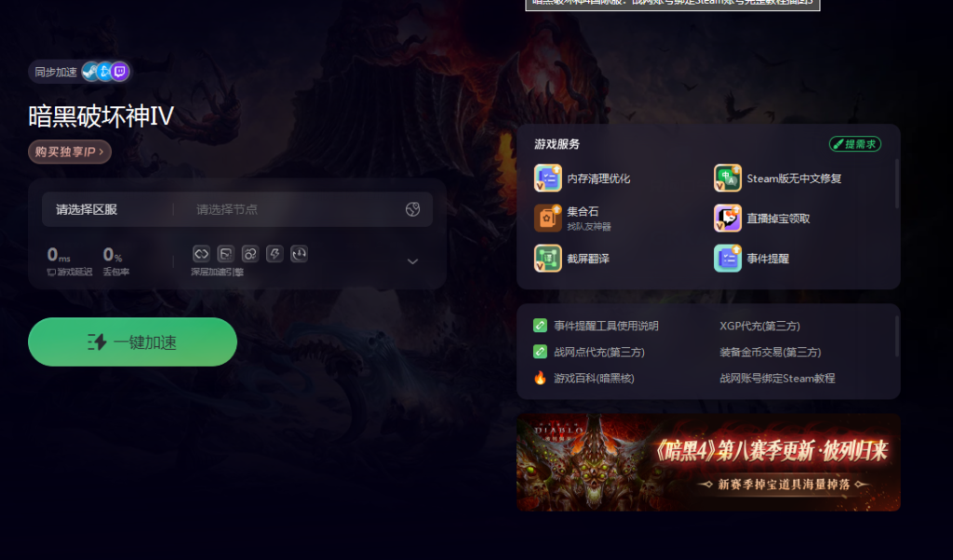Open the 战网点代充(第三方) link
Image resolution: width=953 pixels, height=560 pixels.
coord(599,353)
